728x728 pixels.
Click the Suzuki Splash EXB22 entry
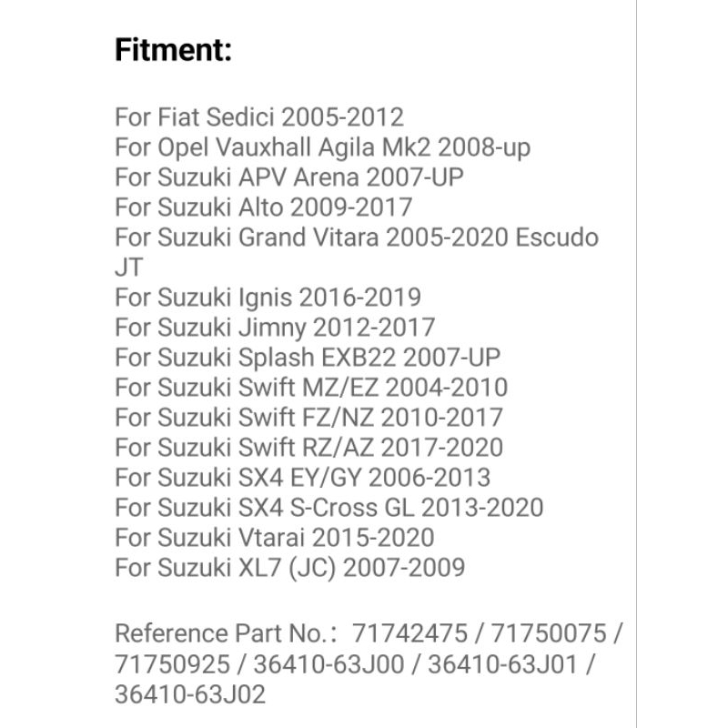point(308,357)
